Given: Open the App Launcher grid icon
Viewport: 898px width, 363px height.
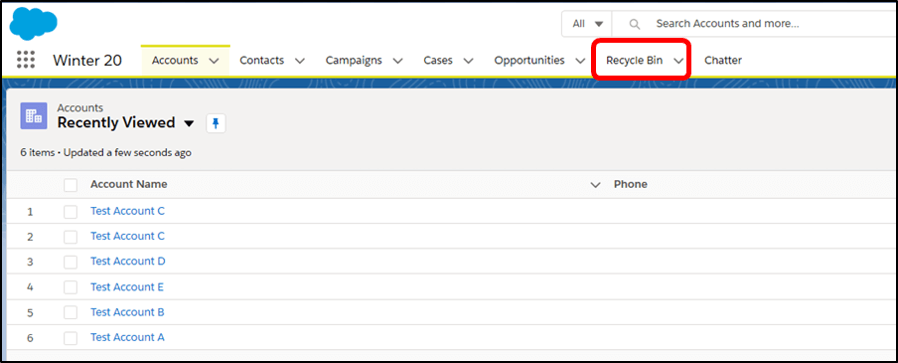Looking at the screenshot, I should pyautogui.click(x=26, y=60).
